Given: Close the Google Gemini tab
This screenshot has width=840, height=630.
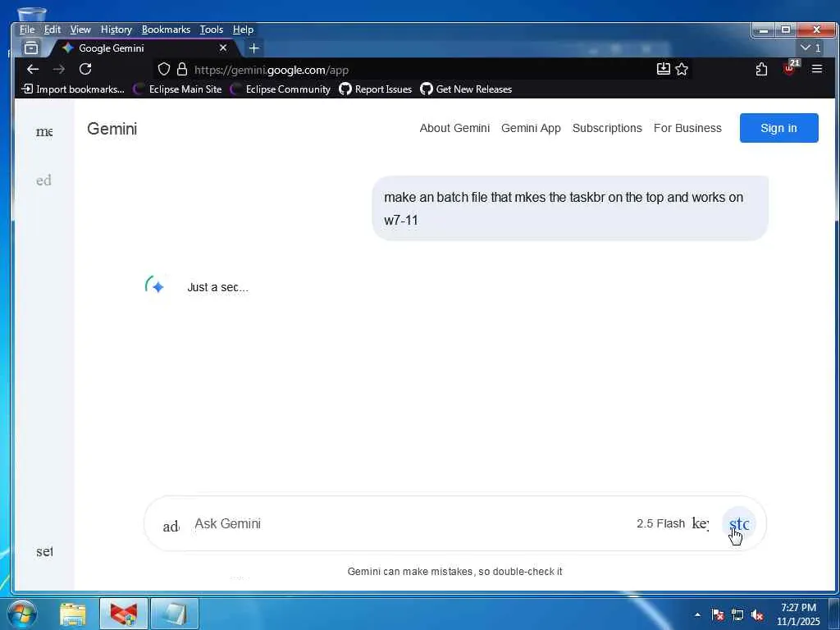Looking at the screenshot, I should 223,48.
